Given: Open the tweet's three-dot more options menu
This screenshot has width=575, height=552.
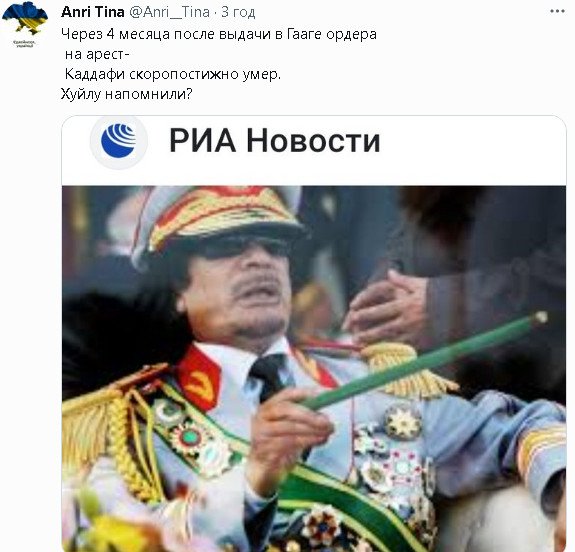Looking at the screenshot, I should point(557,11).
